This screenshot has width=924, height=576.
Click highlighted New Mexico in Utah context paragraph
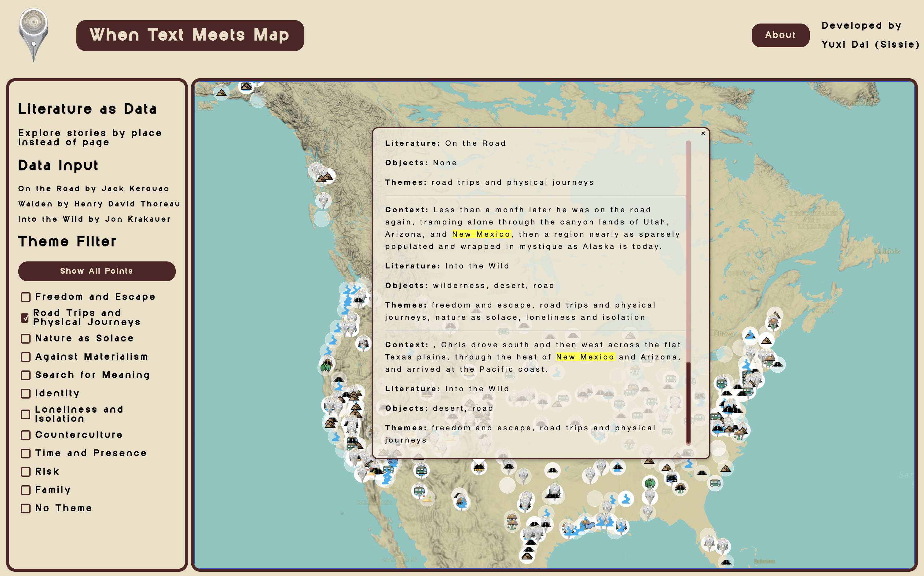pos(481,234)
